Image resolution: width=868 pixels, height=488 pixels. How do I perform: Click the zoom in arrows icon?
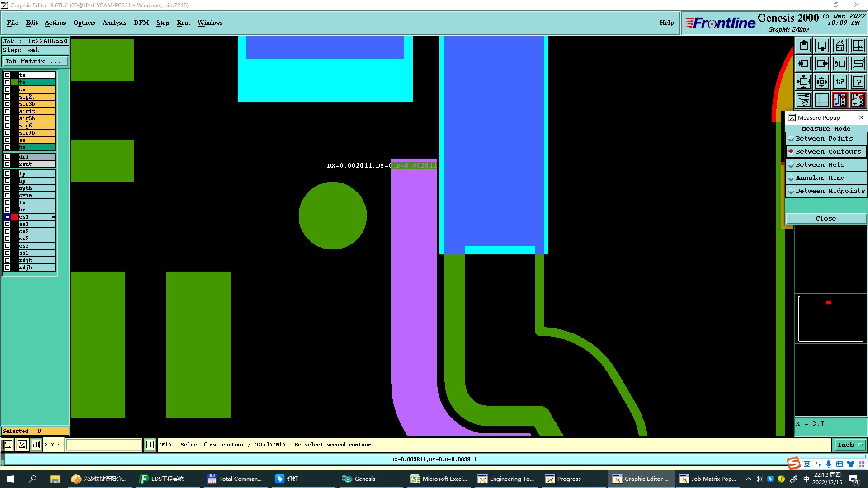coord(822,82)
